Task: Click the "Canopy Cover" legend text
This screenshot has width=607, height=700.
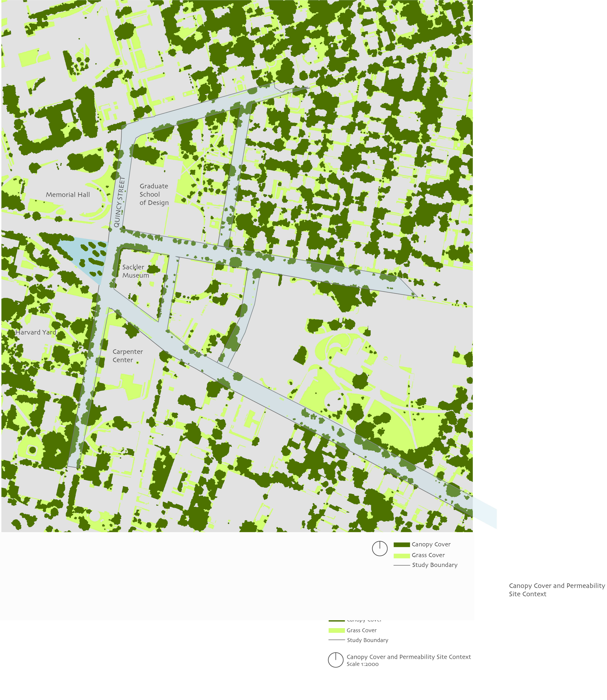Action: pos(431,545)
